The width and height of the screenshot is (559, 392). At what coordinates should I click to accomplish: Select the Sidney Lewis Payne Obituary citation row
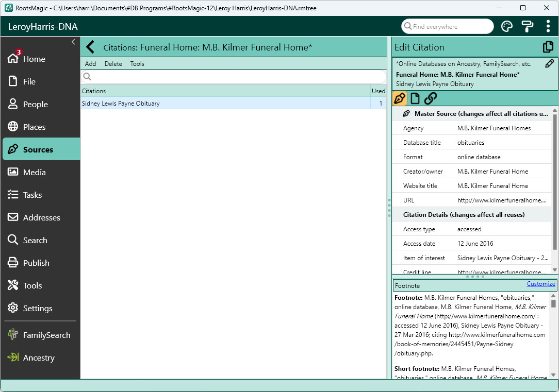(x=234, y=103)
